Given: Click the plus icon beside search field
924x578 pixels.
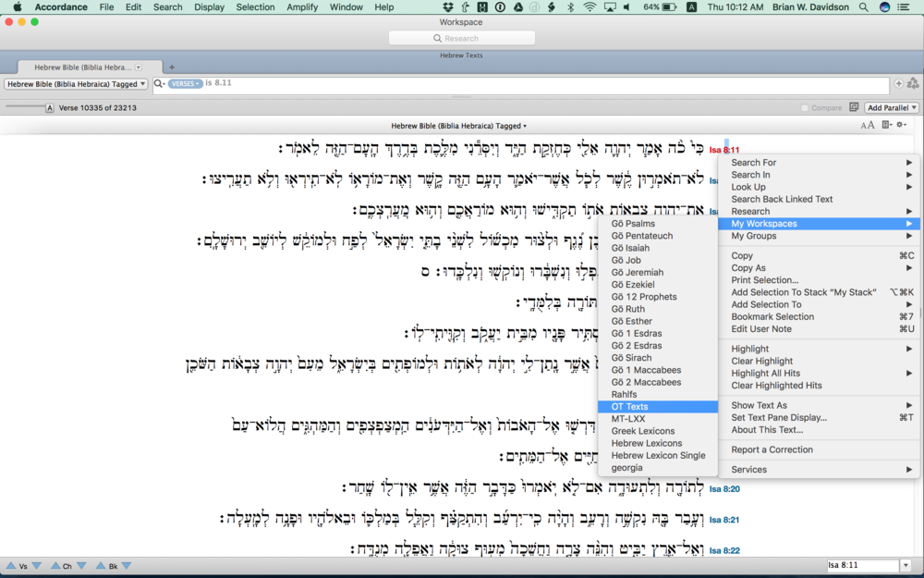Looking at the screenshot, I should [x=898, y=83].
